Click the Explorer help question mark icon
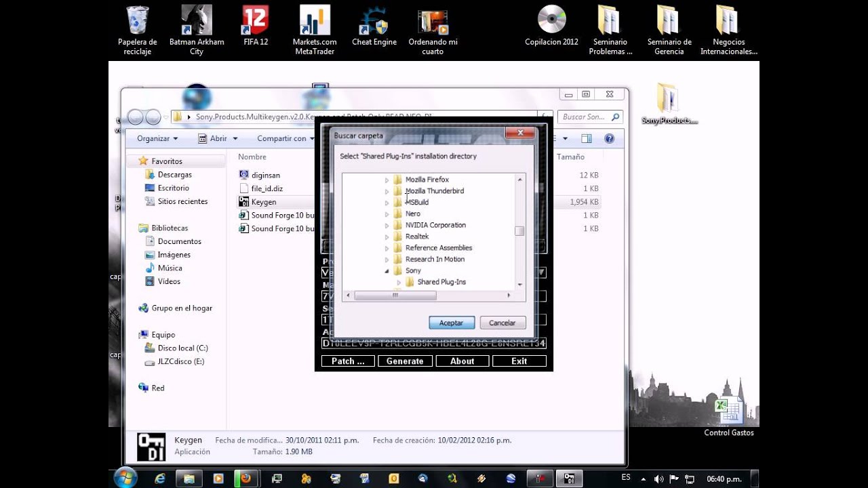The height and width of the screenshot is (488, 868). pyautogui.click(x=609, y=138)
